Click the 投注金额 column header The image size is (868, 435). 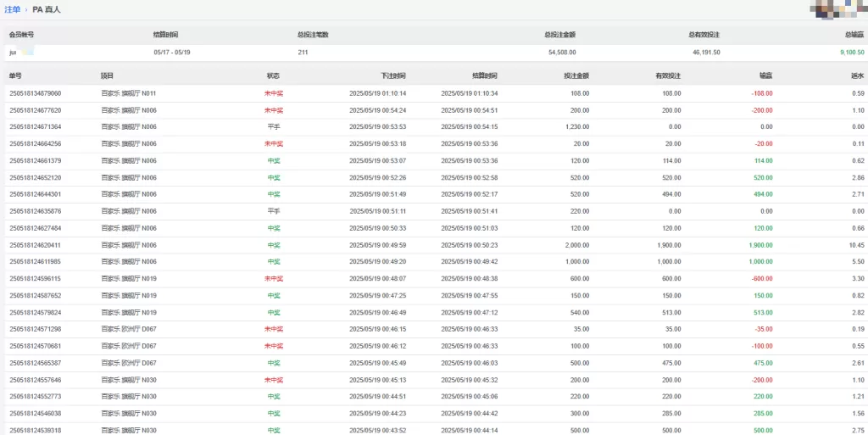click(576, 75)
